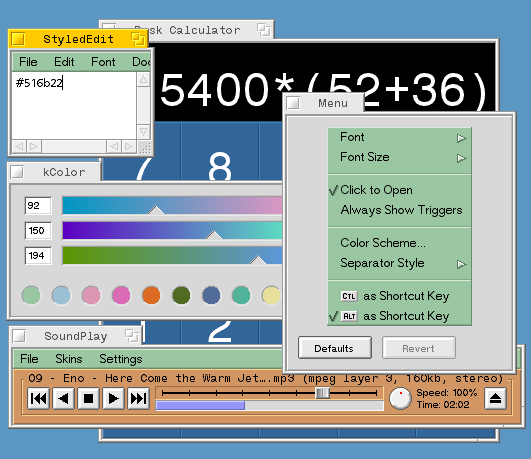
Task: Open SoundPlay Skins menu
Action: point(69,359)
